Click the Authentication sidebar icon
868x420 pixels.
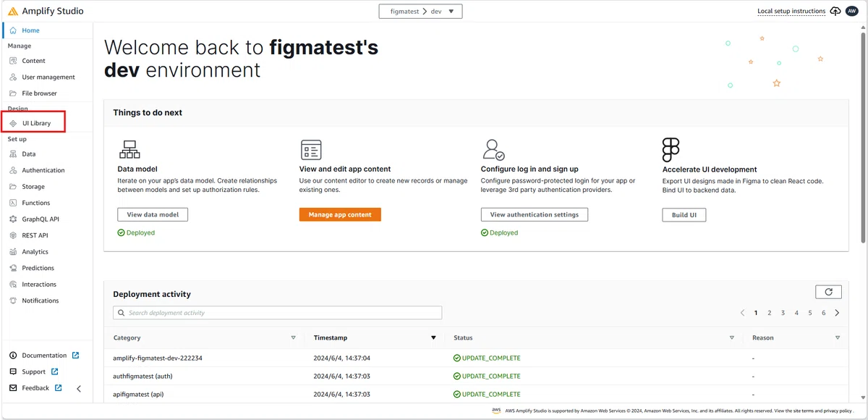13,171
